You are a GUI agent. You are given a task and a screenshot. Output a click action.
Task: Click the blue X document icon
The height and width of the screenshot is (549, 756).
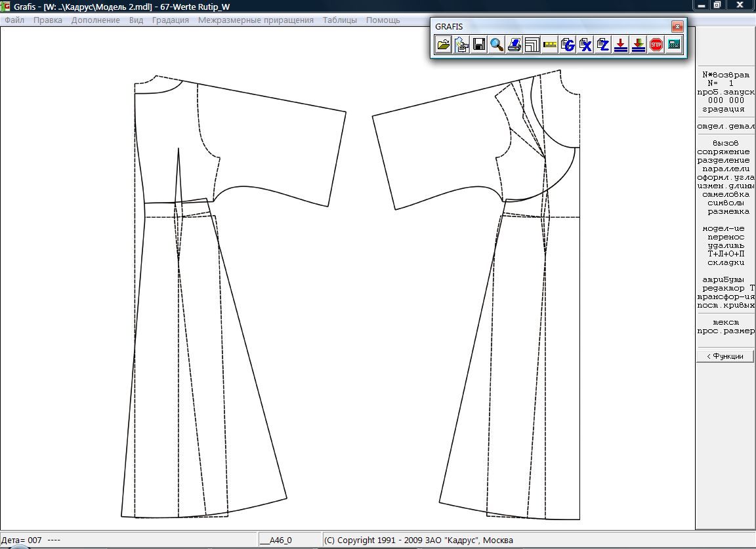point(585,45)
